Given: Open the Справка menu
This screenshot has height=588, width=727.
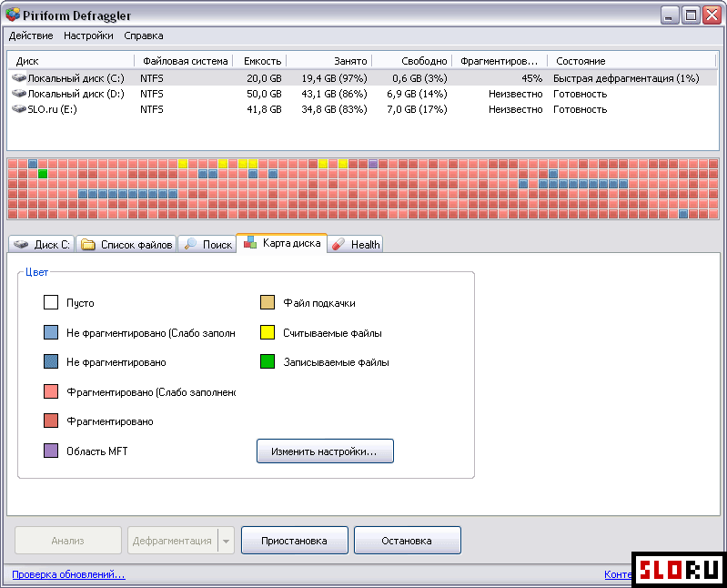Looking at the screenshot, I should (x=144, y=35).
